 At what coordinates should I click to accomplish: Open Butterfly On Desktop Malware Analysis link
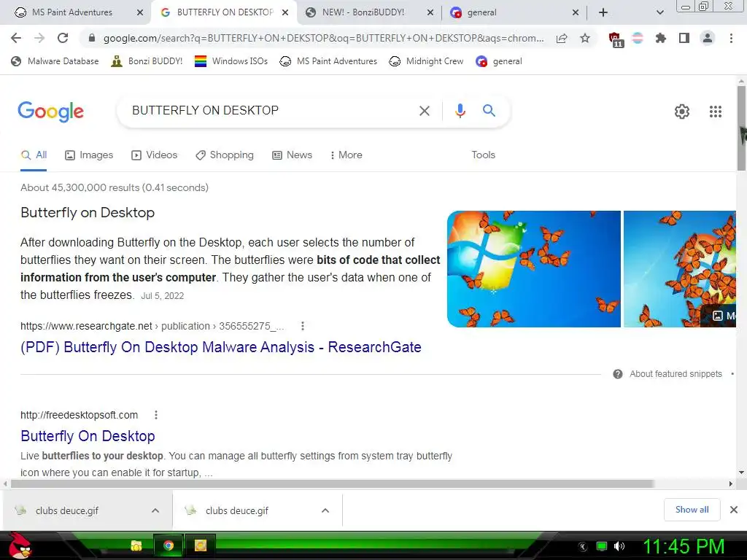click(220, 347)
